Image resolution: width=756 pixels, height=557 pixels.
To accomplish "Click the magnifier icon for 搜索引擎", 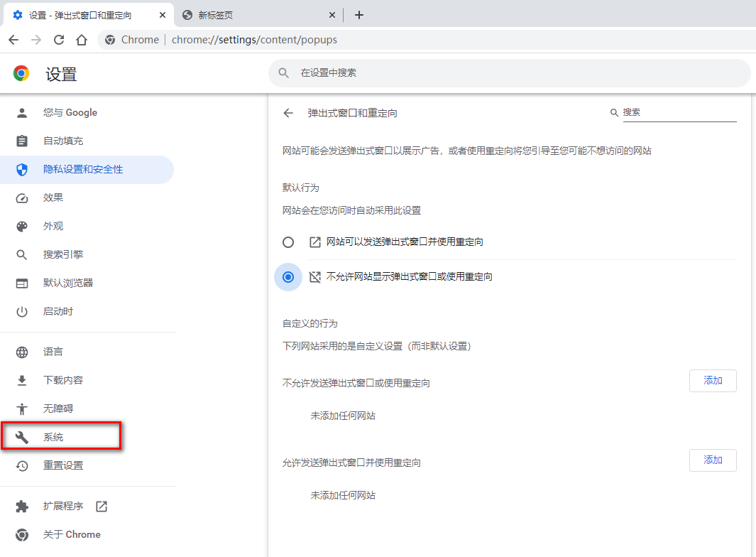I will pyautogui.click(x=22, y=254).
